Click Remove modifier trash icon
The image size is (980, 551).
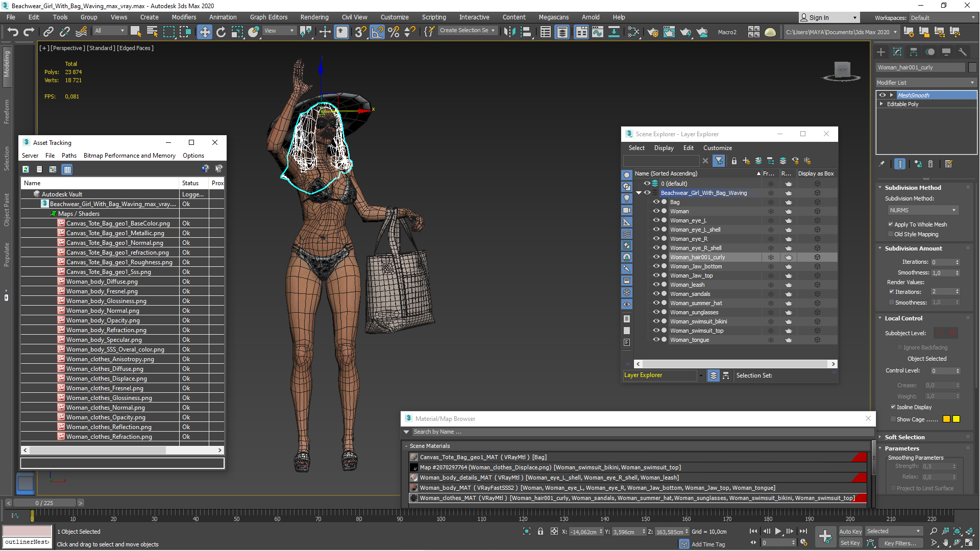(x=930, y=164)
